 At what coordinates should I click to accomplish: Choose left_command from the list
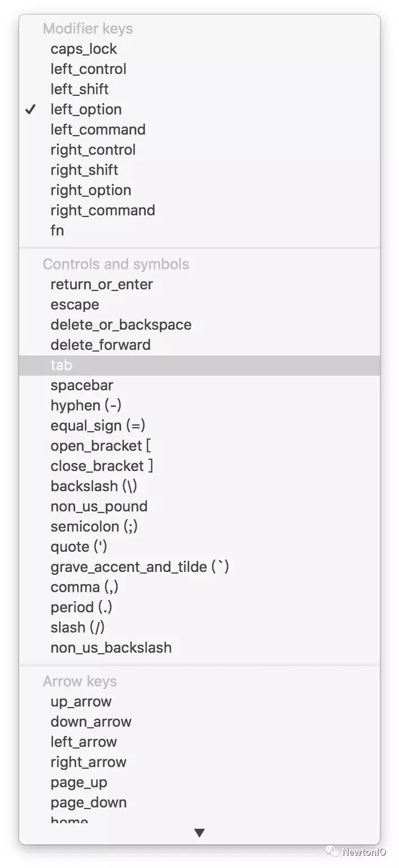pyautogui.click(x=98, y=130)
